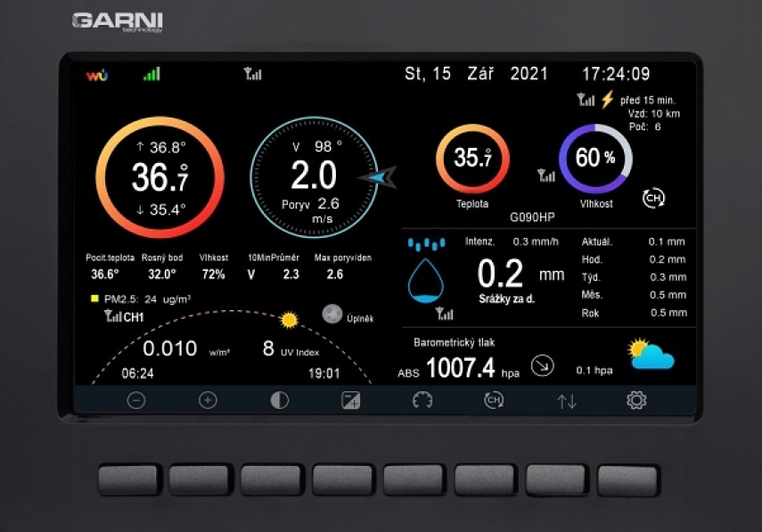Screen dimensions: 762x532
Task: Select the half-circle contrast icon
Action: [x=280, y=400]
